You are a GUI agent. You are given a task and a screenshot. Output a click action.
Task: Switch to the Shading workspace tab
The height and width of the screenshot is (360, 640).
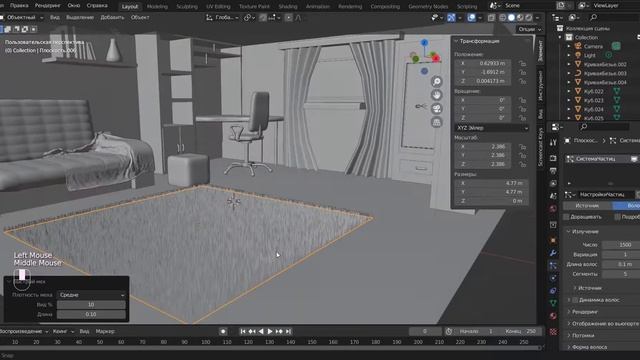pos(288,7)
